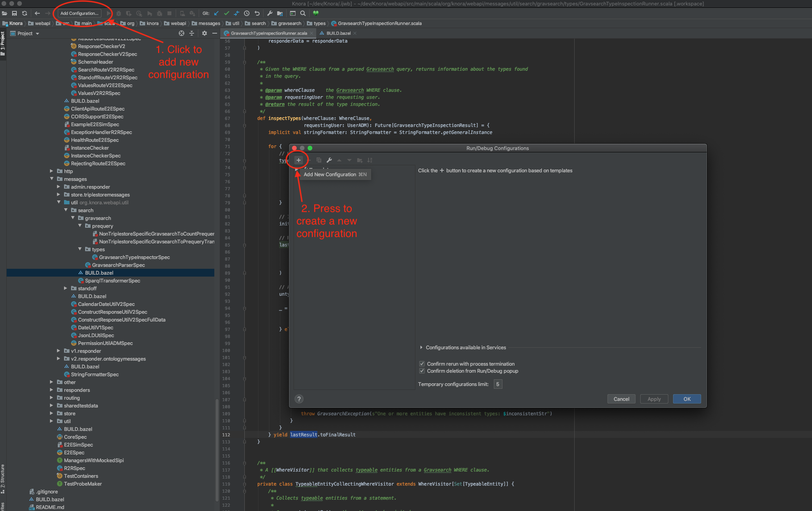
Task: Click the debug bug icon in toolbar
Action: tap(117, 13)
